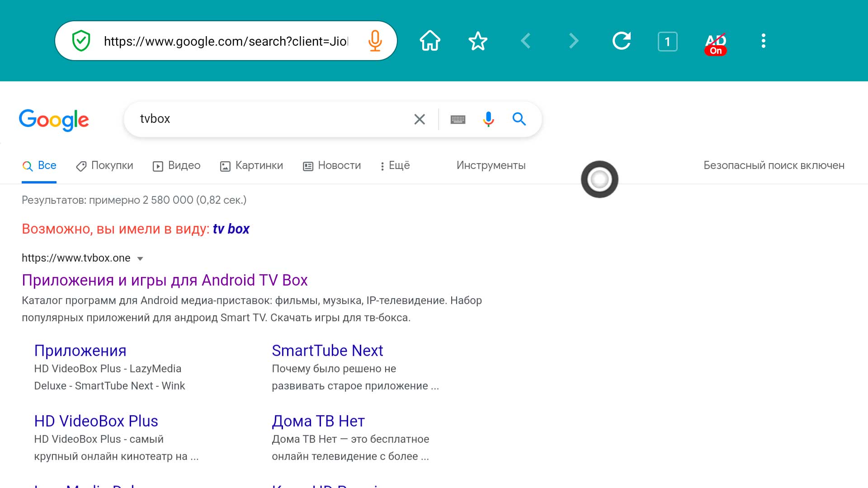Image resolution: width=868 pixels, height=488 pixels.
Task: Click the https://www.tvbox.one URL text
Action: (x=76, y=258)
